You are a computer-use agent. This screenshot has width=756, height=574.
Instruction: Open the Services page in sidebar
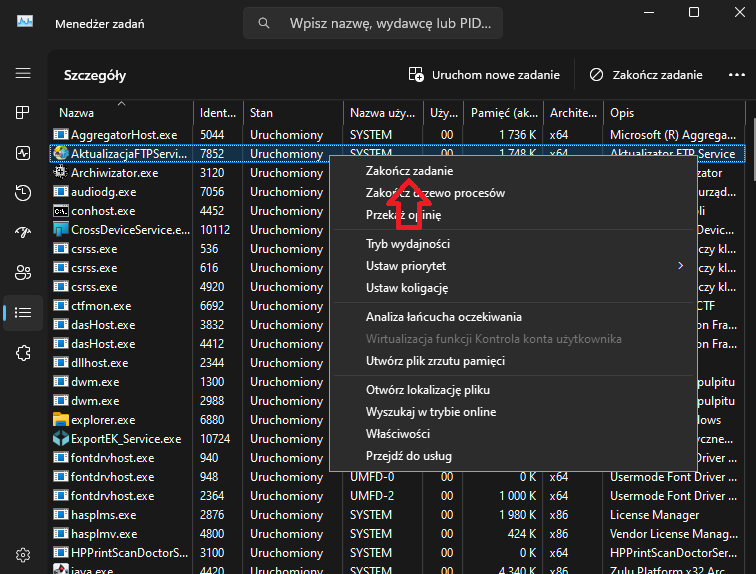tap(22, 352)
